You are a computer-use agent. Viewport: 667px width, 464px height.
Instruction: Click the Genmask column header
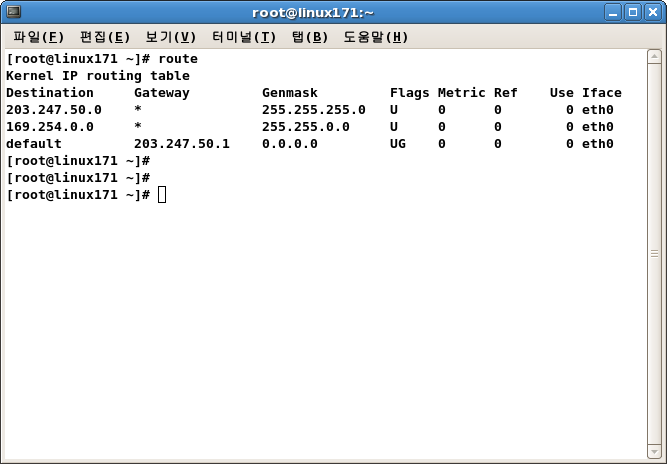[290, 93]
